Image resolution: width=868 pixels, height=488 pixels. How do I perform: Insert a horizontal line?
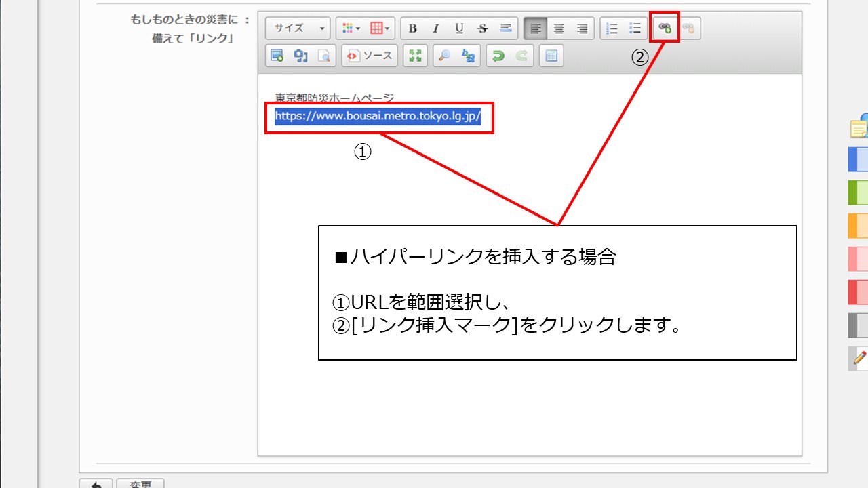(x=505, y=28)
